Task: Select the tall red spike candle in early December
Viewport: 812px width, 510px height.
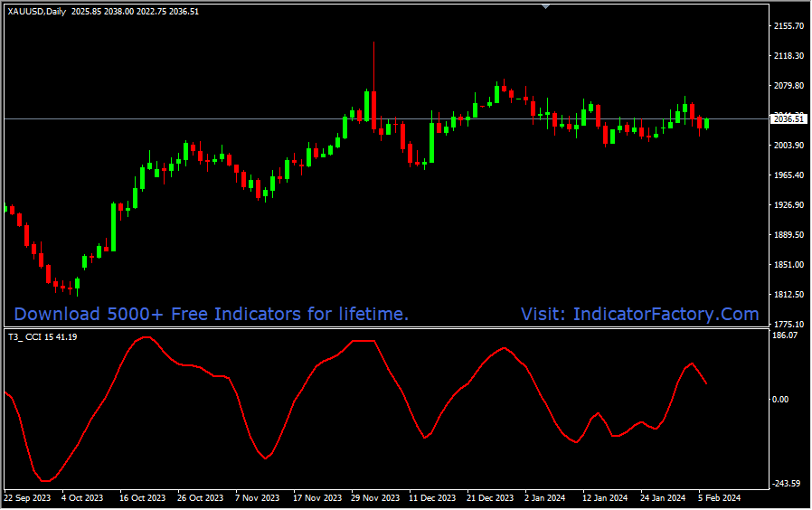Action: coord(373,87)
